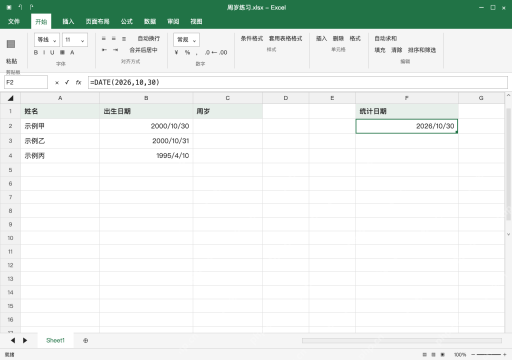Switch to the 插入 Insert tab
Screen dimensions: 512x360
[x=68, y=21]
